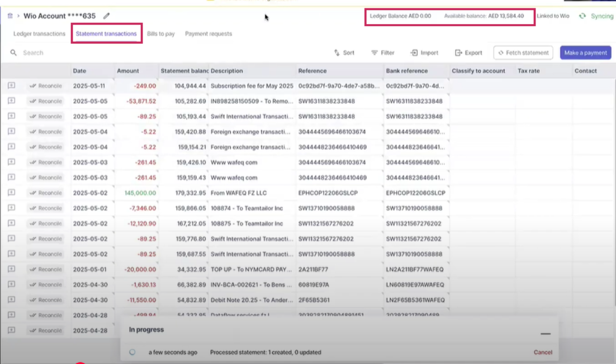
Task: Cancel the in-progress statement processing
Action: [x=543, y=352]
